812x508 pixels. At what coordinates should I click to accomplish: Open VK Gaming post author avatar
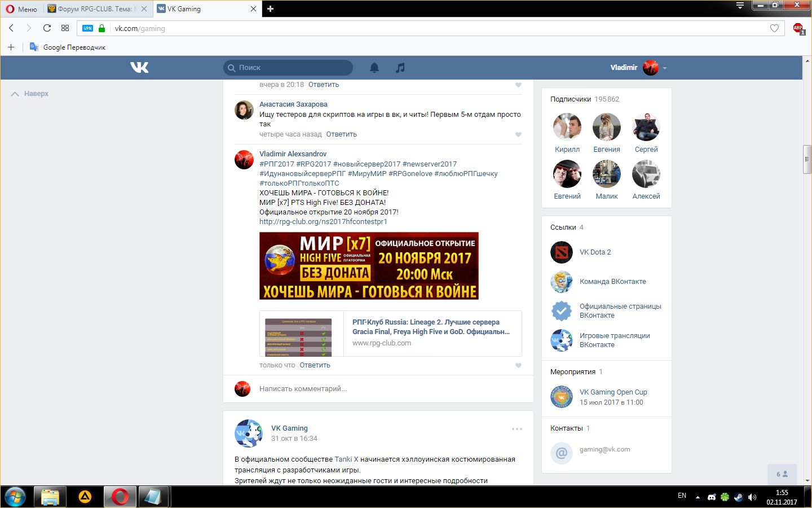pos(249,433)
